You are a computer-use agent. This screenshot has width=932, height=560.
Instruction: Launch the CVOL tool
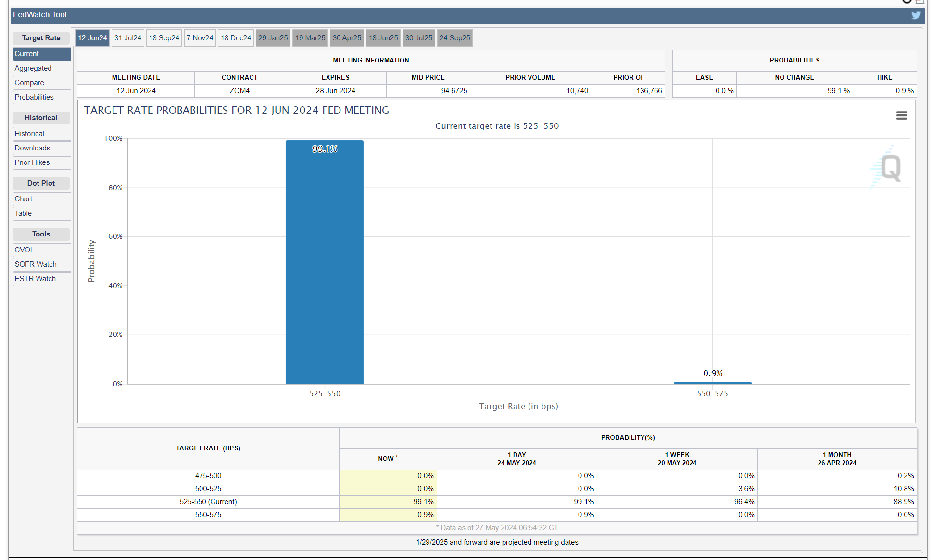point(25,250)
